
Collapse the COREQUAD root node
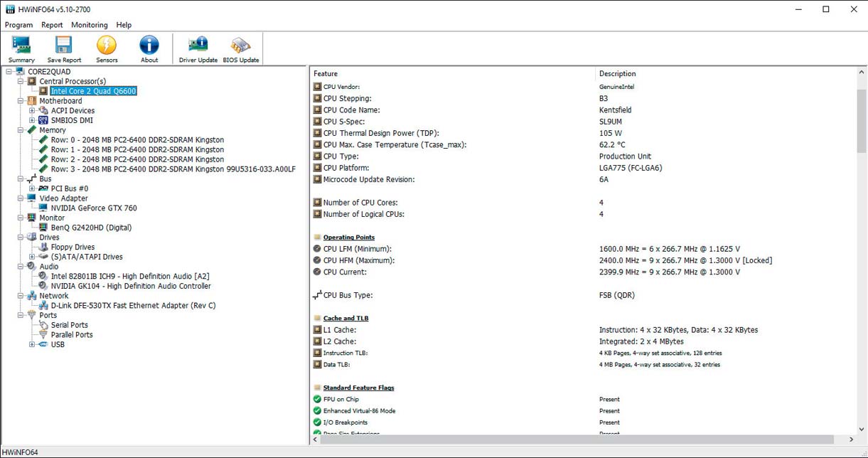(x=9, y=72)
